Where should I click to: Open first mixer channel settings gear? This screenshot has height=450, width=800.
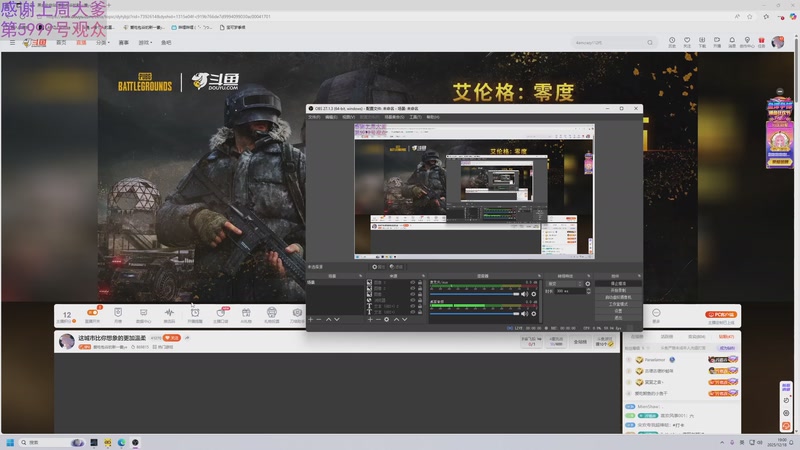click(534, 294)
